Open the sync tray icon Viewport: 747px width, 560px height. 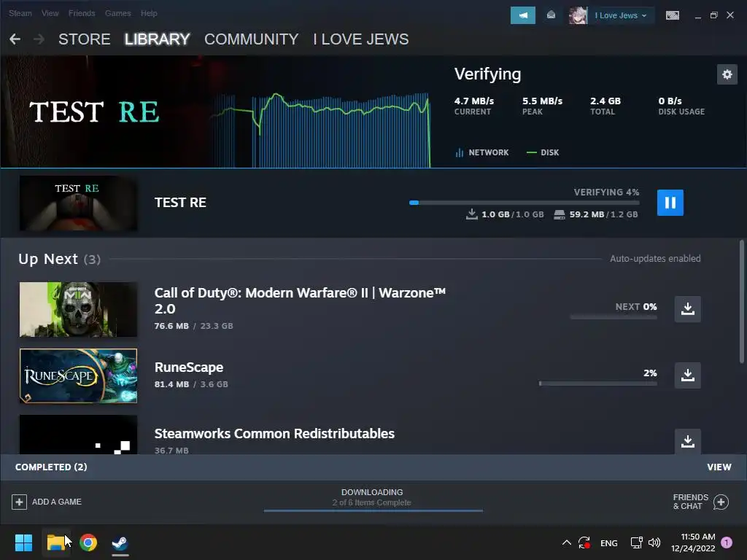(584, 542)
